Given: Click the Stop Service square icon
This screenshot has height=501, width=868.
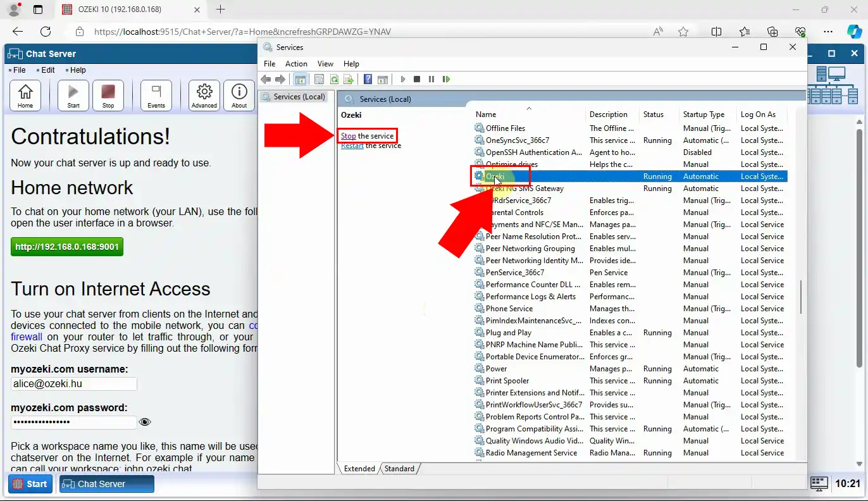Looking at the screenshot, I should [x=417, y=79].
